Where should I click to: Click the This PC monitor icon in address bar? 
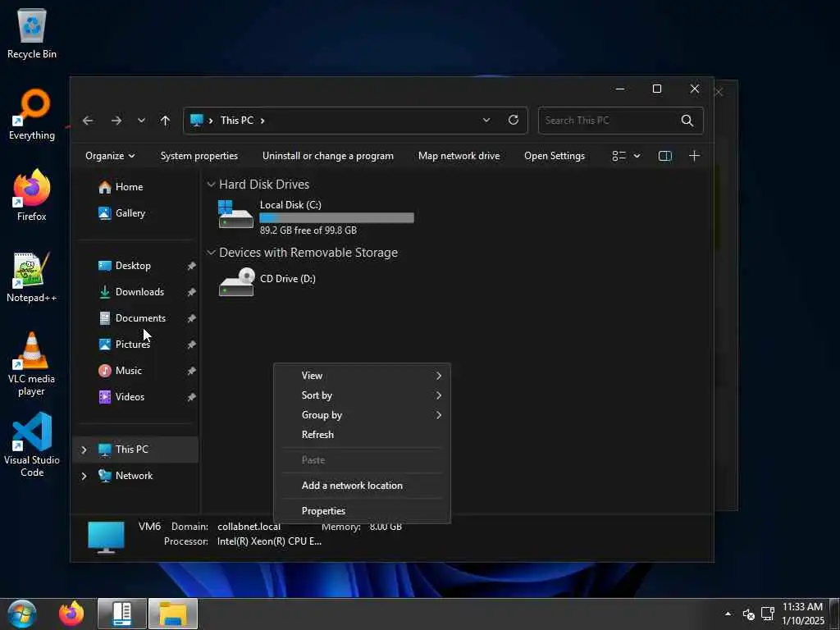[x=197, y=121]
